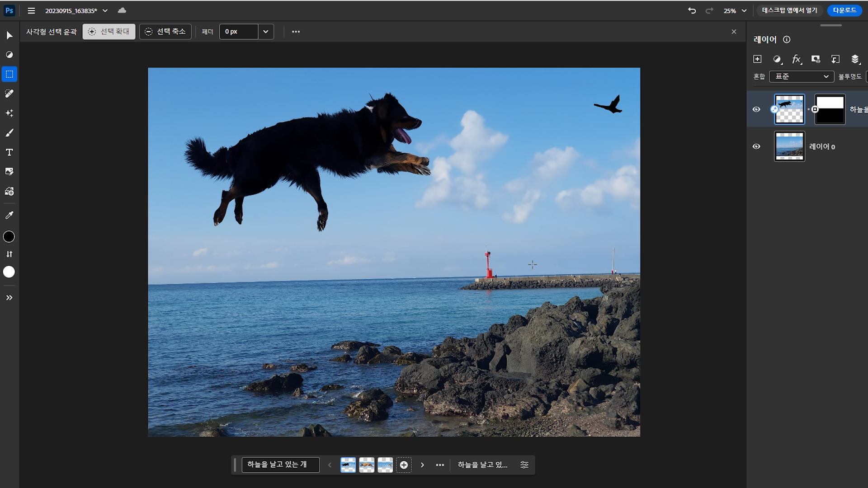Select the Move tool arrow
The height and width of the screenshot is (488, 868).
tap(9, 35)
